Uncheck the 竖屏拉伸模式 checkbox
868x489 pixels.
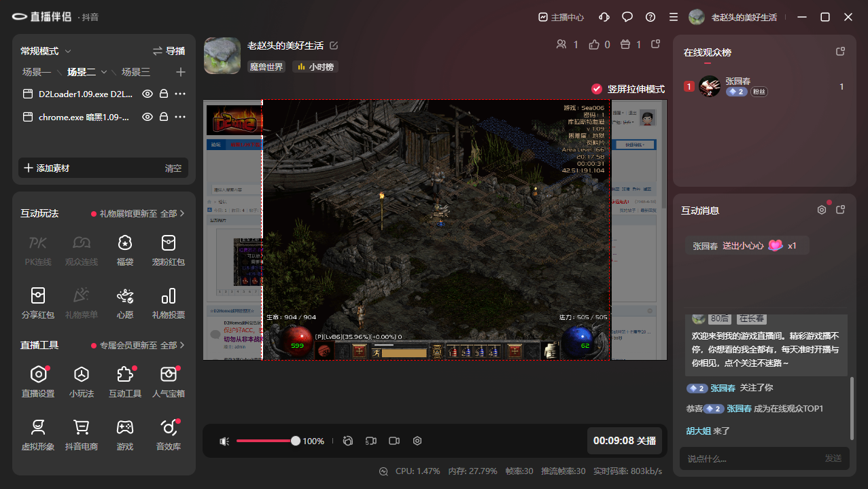[x=597, y=89]
